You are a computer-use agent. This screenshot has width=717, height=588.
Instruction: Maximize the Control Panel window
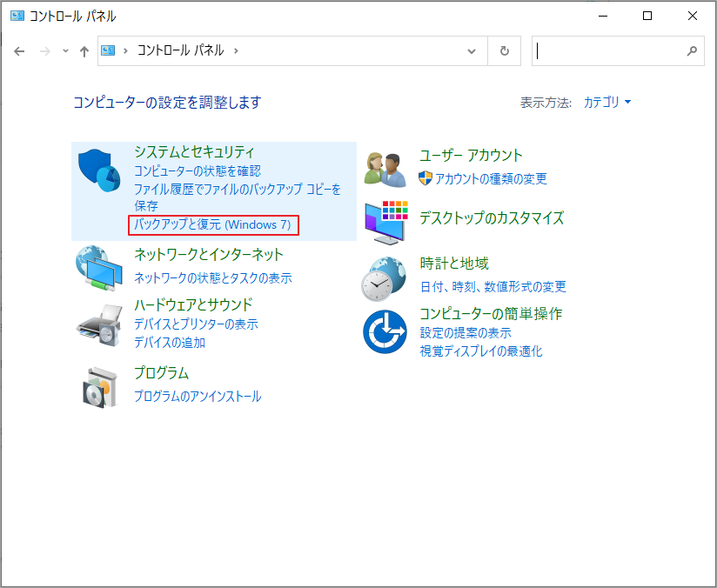(x=647, y=16)
